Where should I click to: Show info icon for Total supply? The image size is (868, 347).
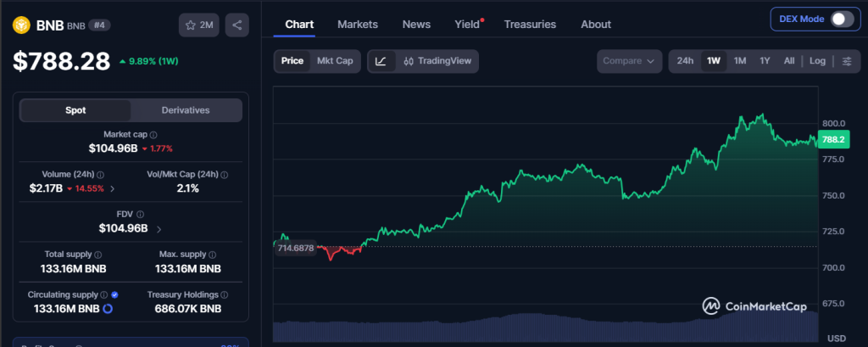(98, 255)
